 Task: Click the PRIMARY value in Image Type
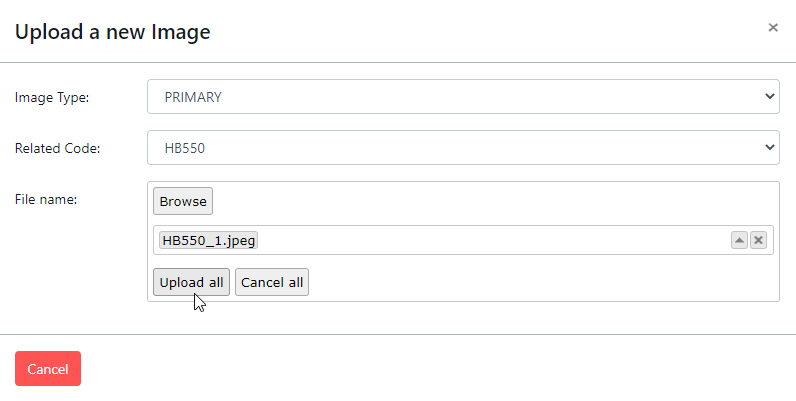coord(193,97)
